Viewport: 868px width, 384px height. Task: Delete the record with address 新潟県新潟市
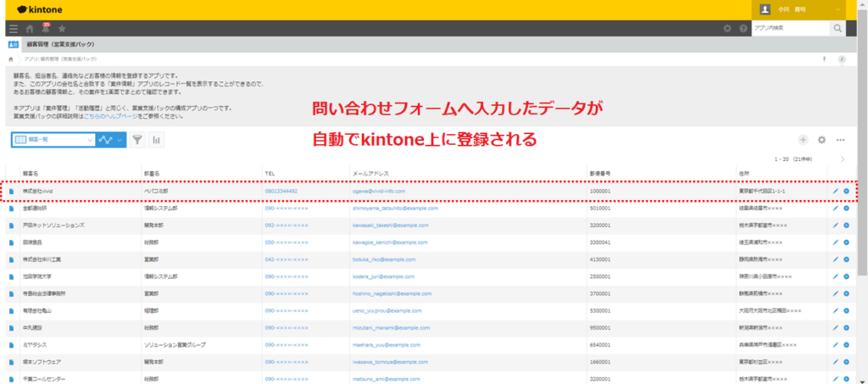[847, 327]
